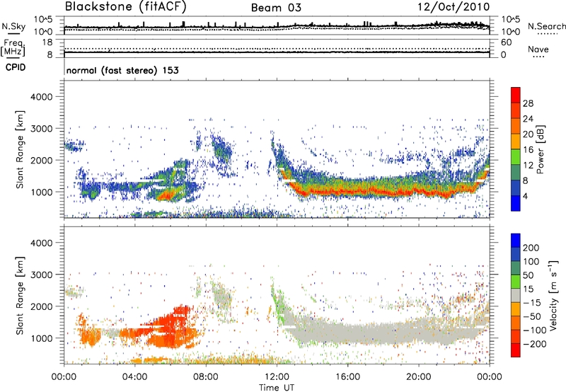
Task: Click the "-50" velocity scale value
Action: [532, 316]
